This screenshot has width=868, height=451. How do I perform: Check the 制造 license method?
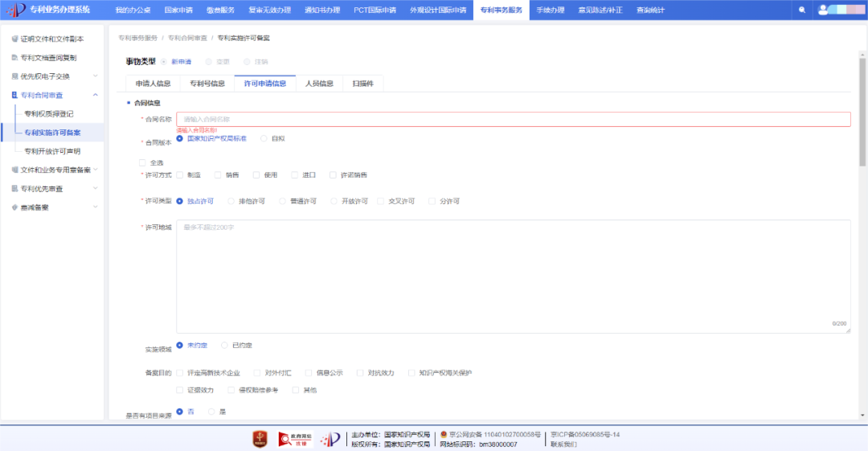click(x=179, y=175)
